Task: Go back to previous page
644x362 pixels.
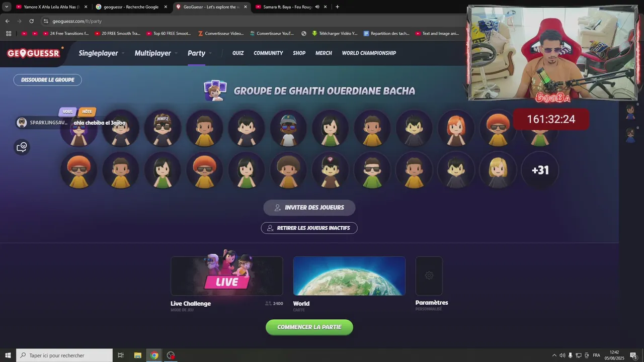Action: click(x=7, y=21)
